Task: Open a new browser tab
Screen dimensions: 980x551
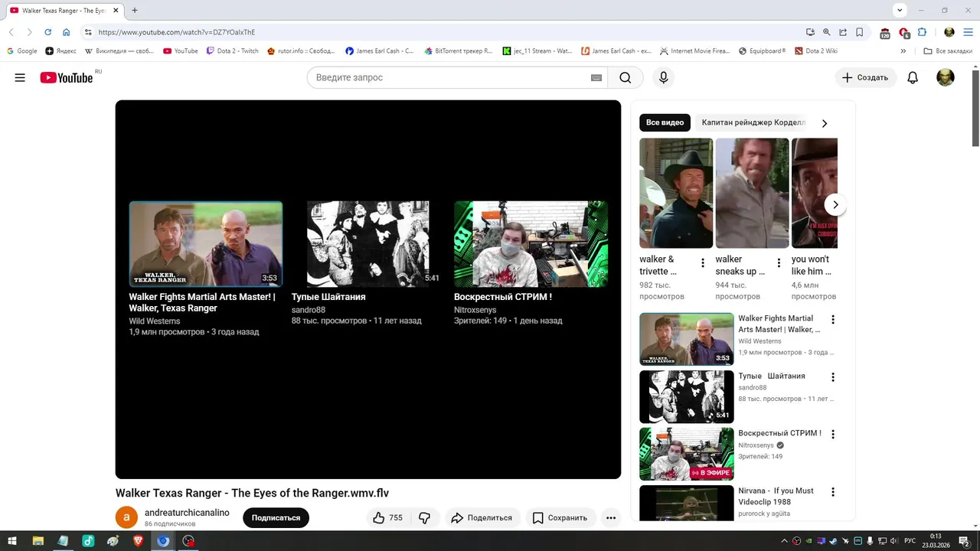Action: tap(135, 11)
